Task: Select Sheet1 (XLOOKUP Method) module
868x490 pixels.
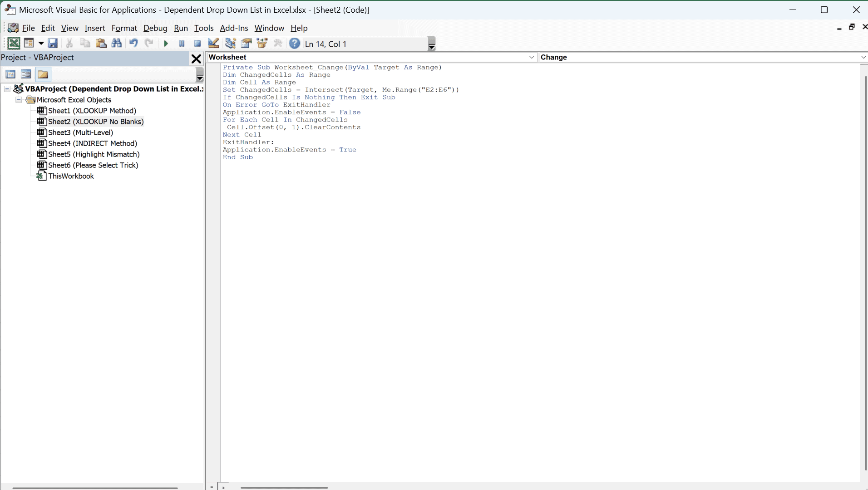Action: [92, 111]
